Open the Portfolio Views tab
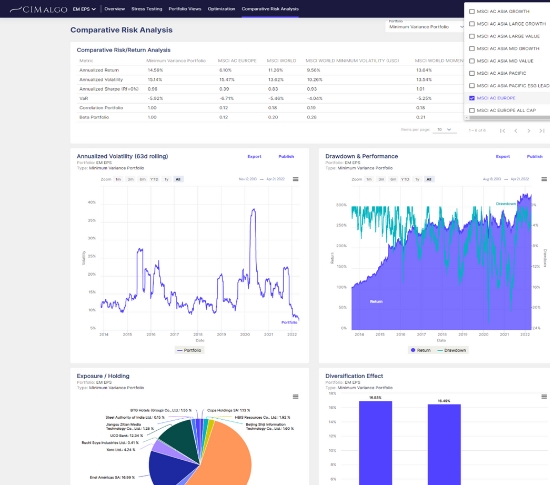The width and height of the screenshot is (550, 485). point(185,9)
